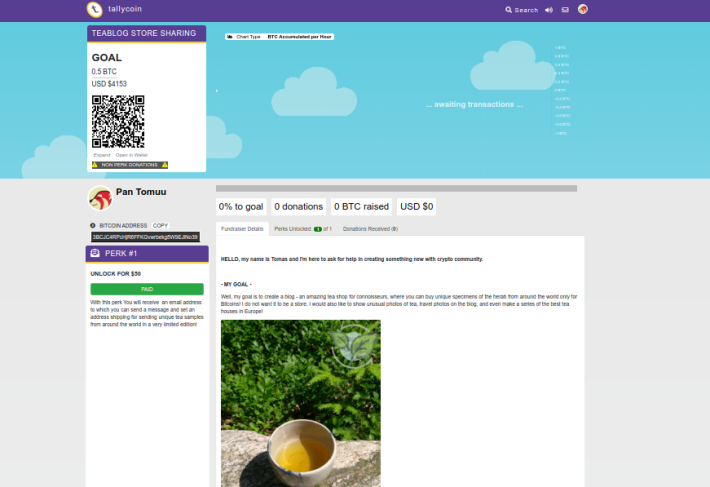Screen dimensions: 710x487
Task: Open messages envelope icon
Action: (565, 10)
